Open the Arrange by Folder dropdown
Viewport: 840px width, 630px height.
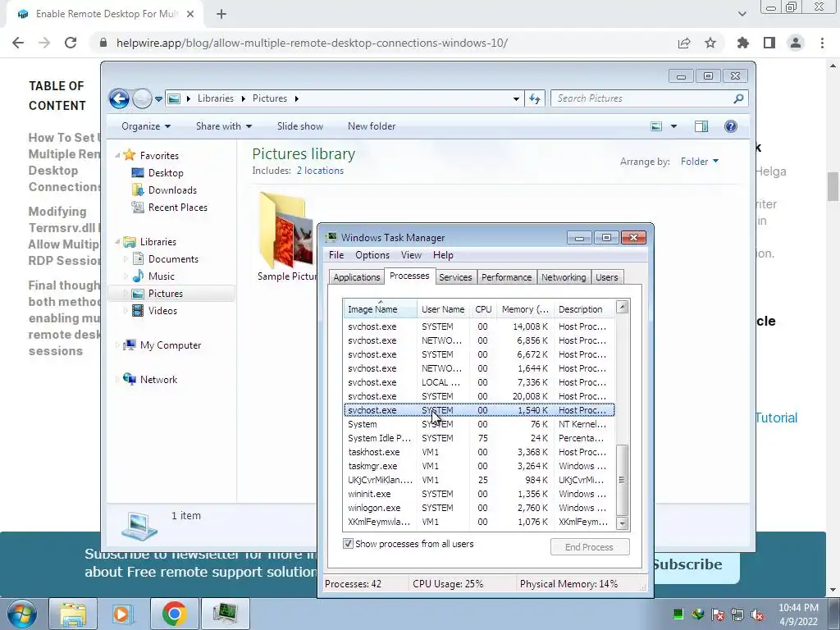point(700,162)
